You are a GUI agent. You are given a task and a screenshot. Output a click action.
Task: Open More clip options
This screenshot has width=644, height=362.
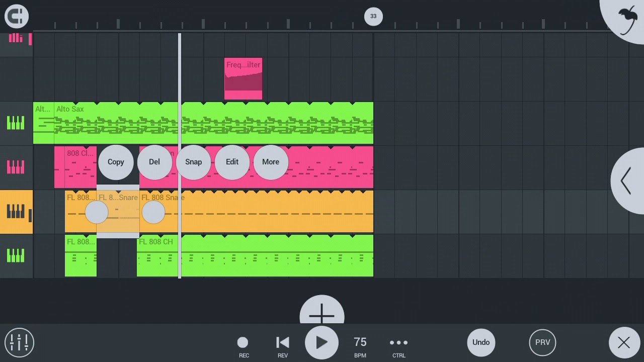(x=271, y=162)
